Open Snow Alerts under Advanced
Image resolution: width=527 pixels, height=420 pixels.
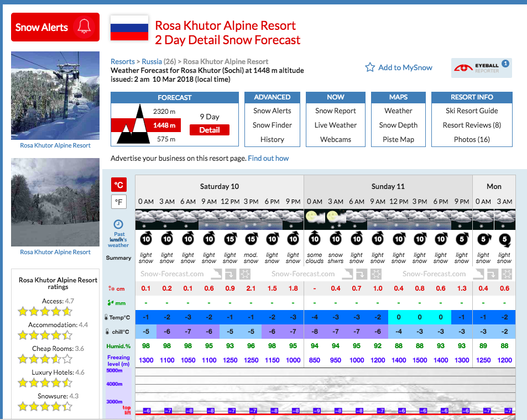point(272,111)
